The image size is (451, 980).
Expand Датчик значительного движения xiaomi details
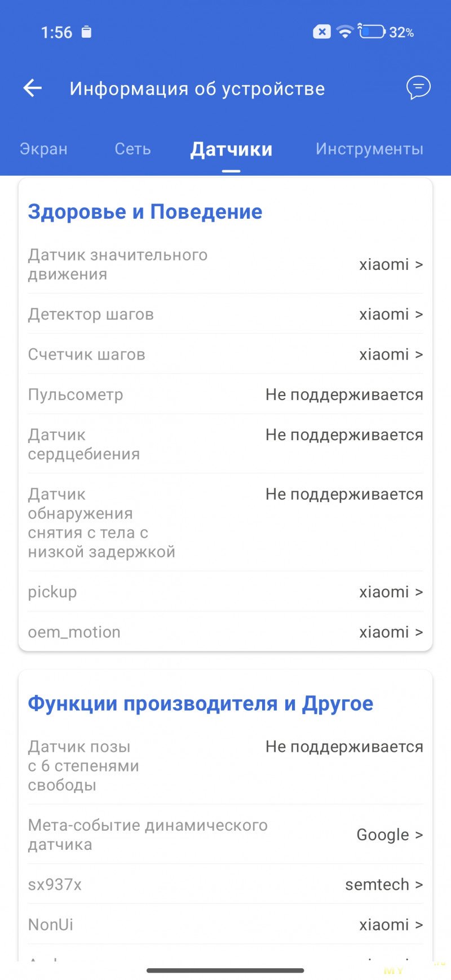(391, 264)
